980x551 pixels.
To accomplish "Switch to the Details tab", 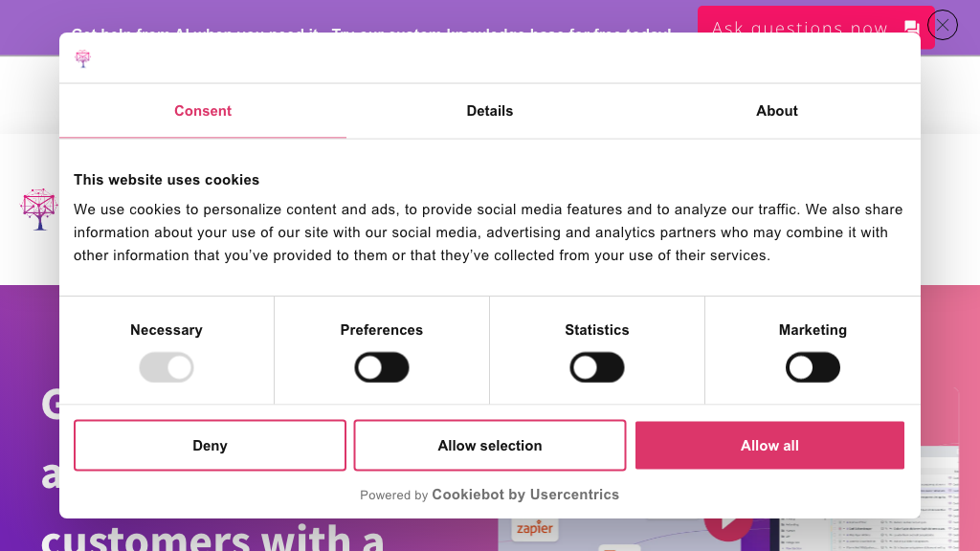I will tap(489, 111).
